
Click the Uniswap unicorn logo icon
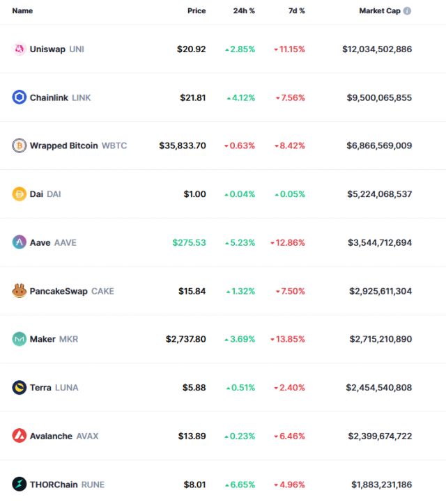click(19, 49)
